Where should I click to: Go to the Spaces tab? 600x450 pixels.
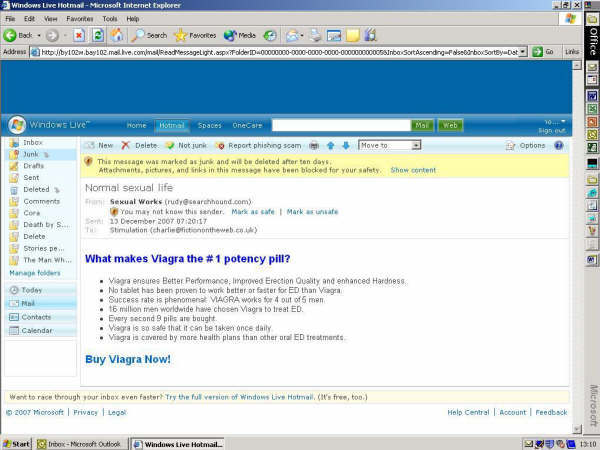tap(209, 126)
